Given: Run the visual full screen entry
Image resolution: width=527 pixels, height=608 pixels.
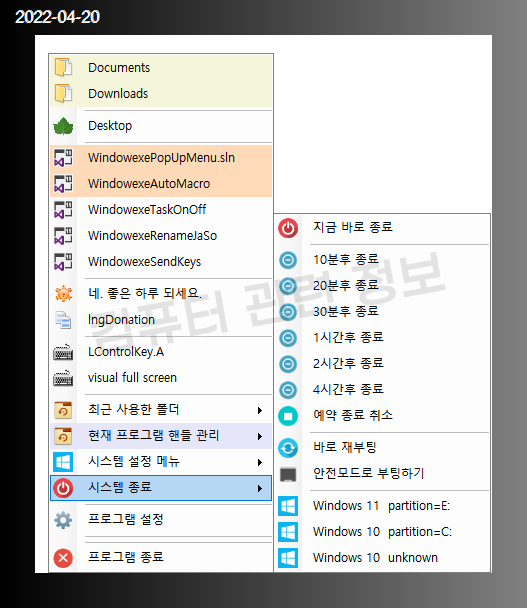Looking at the screenshot, I should (x=161, y=378).
